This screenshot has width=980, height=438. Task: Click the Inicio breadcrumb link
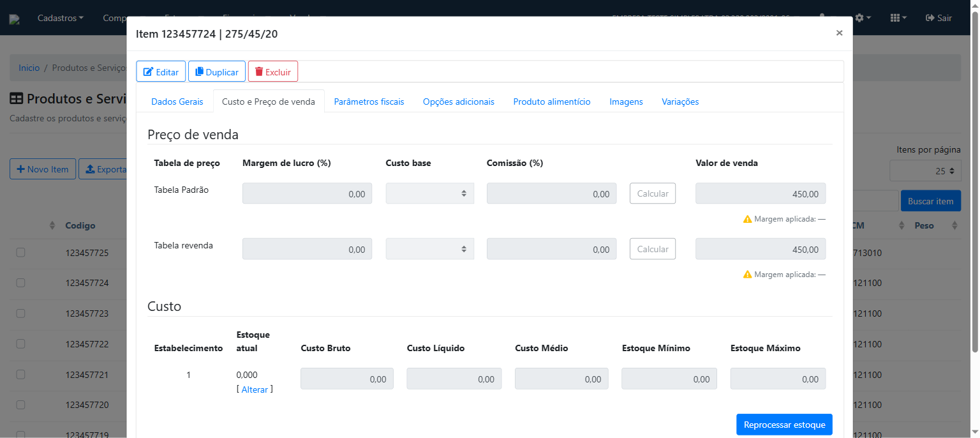pos(29,68)
